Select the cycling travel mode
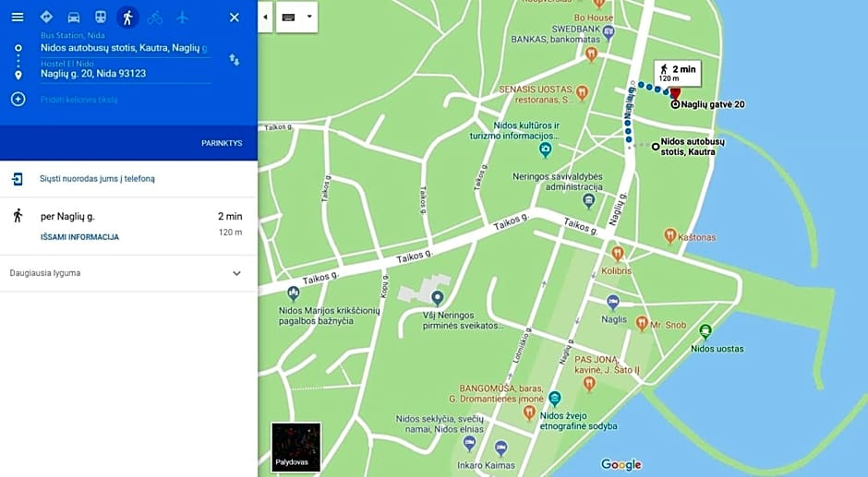The height and width of the screenshot is (477, 868). click(x=154, y=18)
